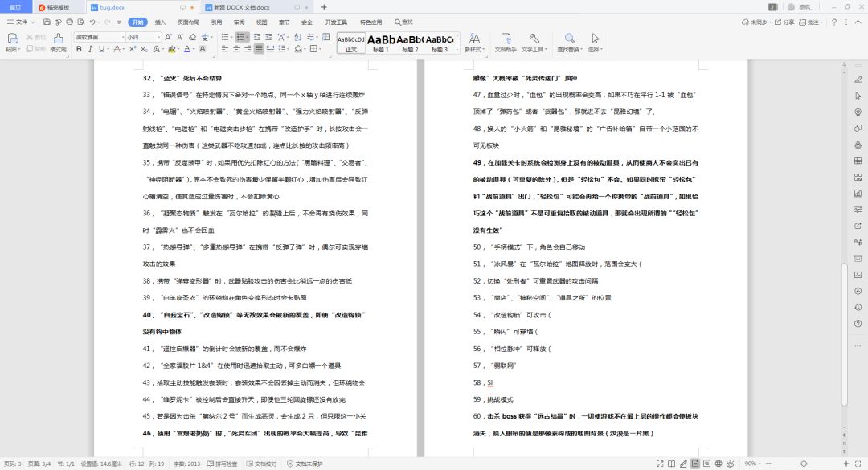
Task: Open the Page Layout ribbon tab
Action: coord(188,22)
